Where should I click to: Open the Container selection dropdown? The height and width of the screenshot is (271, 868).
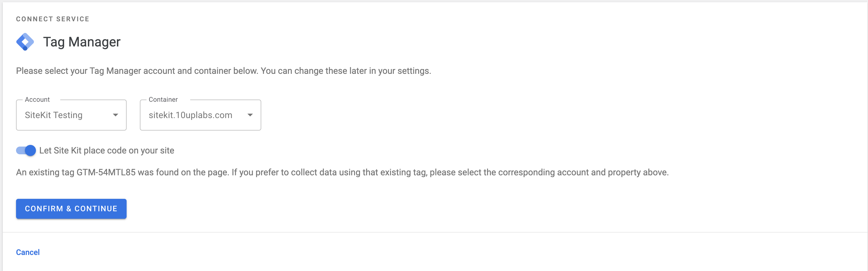200,115
